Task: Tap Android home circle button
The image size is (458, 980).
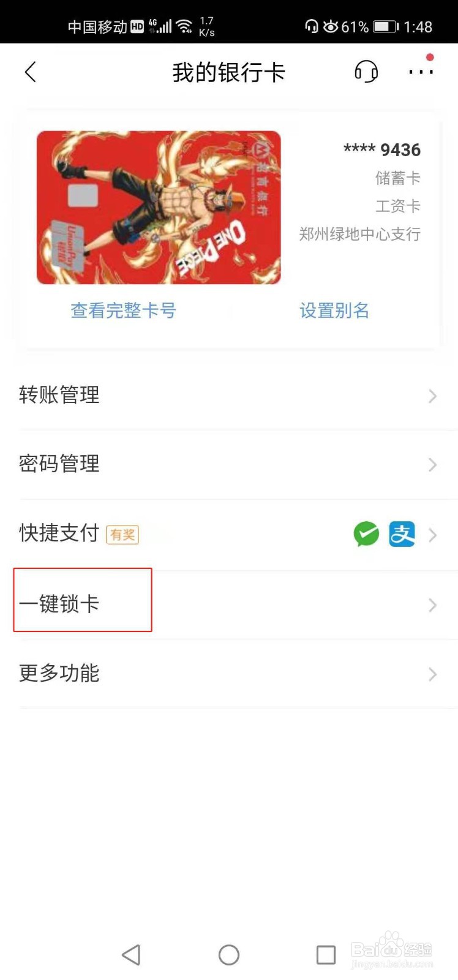Action: [229, 954]
